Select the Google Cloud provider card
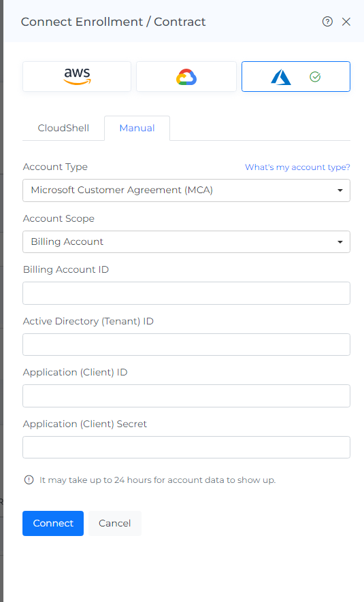Image resolution: width=364 pixels, height=602 pixels. point(186,76)
